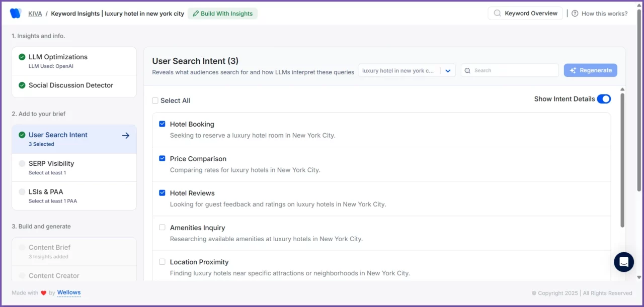The image size is (644, 307).
Task: Uncheck the Hotel Booking checkbox
Action: (162, 124)
